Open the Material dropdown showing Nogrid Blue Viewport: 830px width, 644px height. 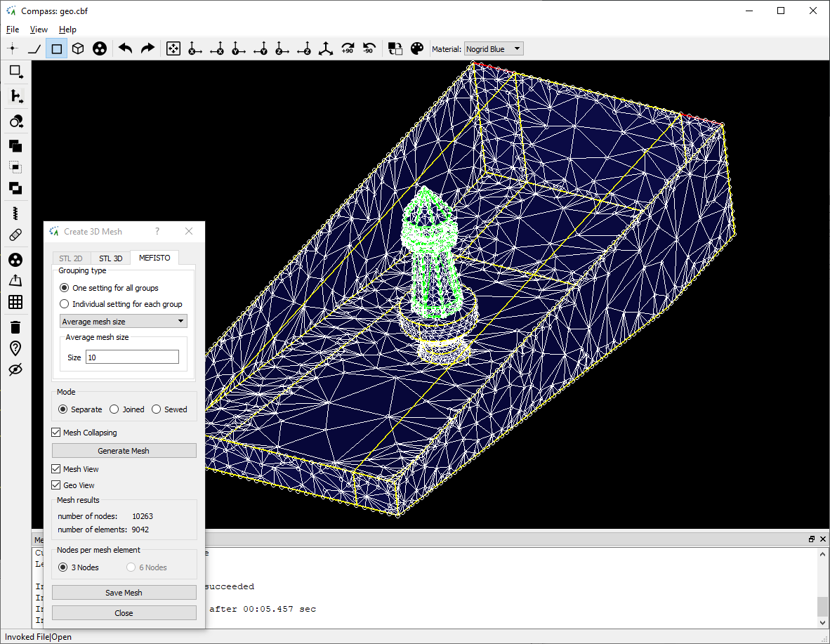(494, 48)
